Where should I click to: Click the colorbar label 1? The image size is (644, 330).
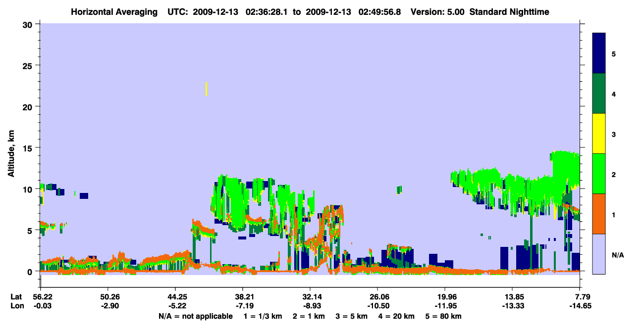click(x=614, y=214)
